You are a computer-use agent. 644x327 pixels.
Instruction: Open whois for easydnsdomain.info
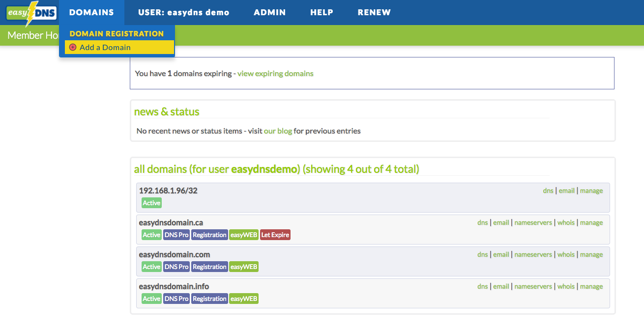point(566,287)
